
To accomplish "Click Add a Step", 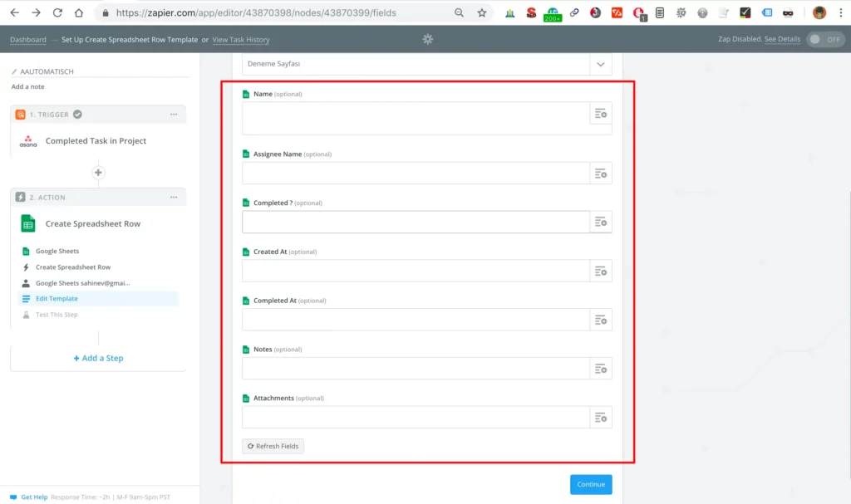I will pyautogui.click(x=98, y=358).
